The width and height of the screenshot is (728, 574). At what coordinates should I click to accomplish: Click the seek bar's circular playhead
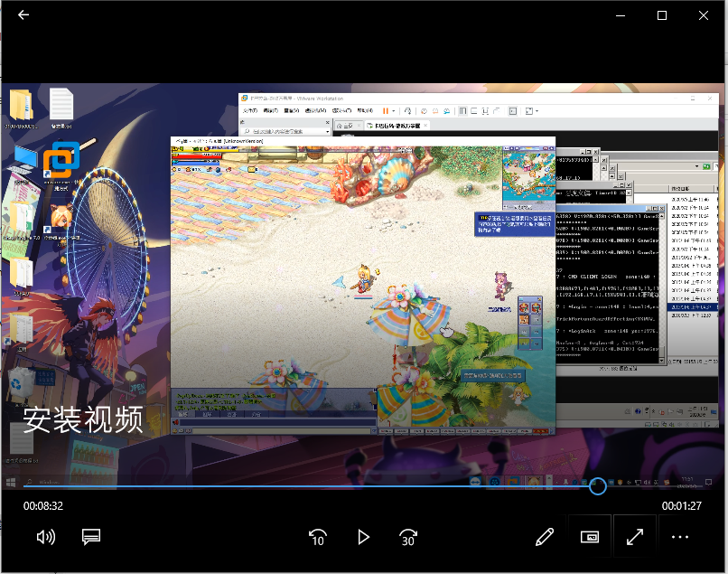pyautogui.click(x=597, y=486)
